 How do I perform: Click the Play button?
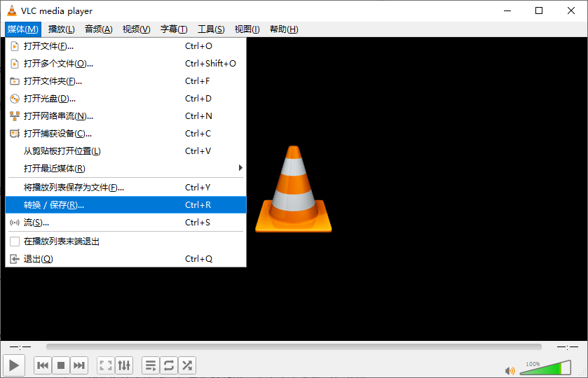tap(14, 365)
